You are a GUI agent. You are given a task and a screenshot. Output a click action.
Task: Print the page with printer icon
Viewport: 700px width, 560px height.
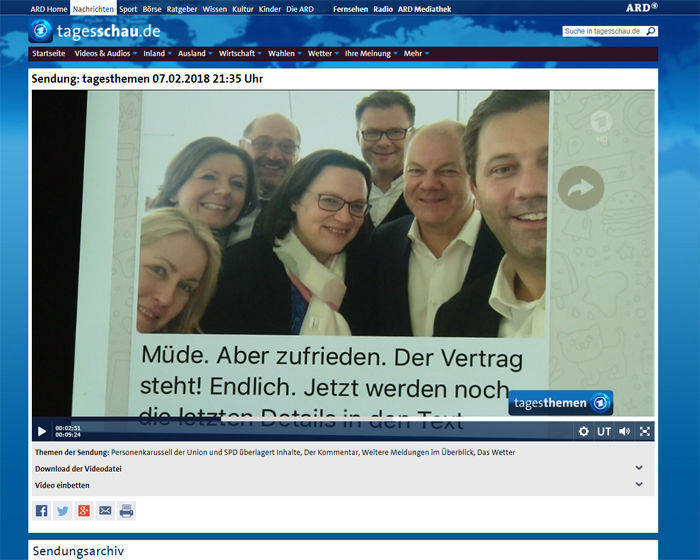pyautogui.click(x=127, y=510)
